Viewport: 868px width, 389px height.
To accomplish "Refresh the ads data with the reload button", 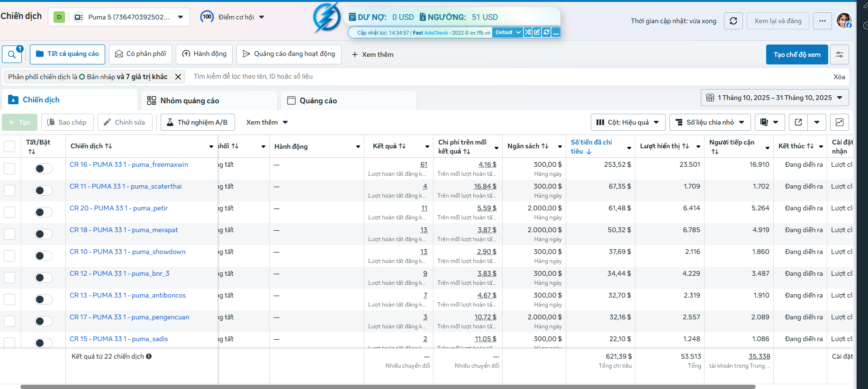I will pos(733,21).
